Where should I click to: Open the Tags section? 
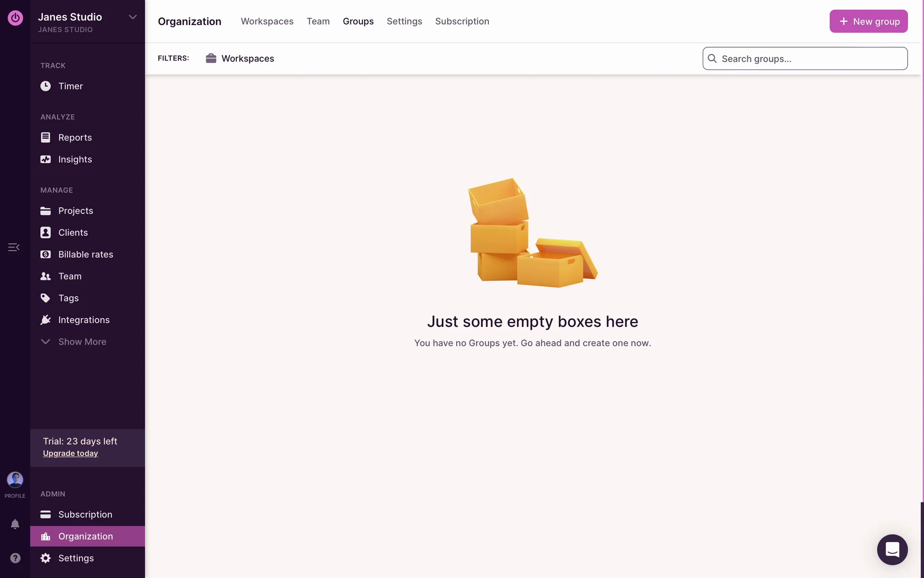coord(68,298)
